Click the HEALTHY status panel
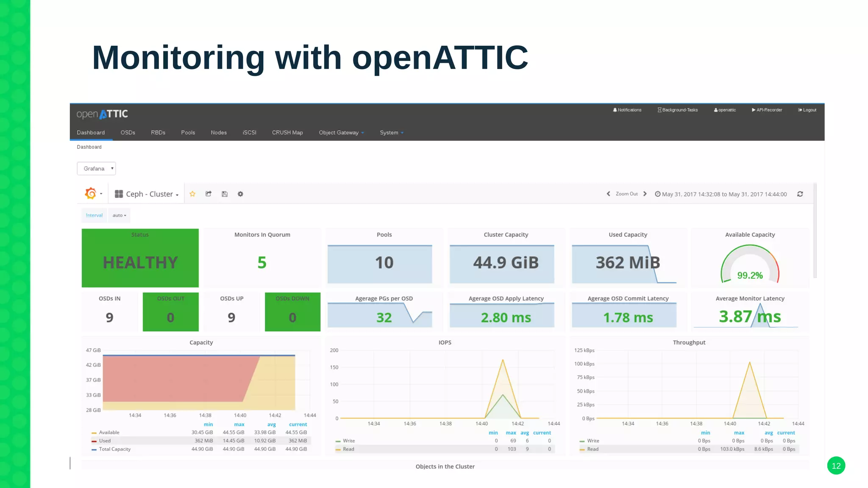This screenshot has width=868, height=488. [140, 258]
